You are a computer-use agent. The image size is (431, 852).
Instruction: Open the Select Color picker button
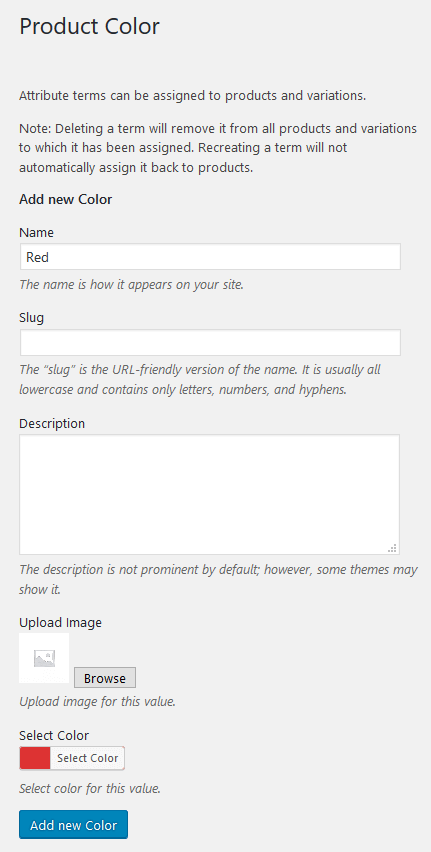pyautogui.click(x=87, y=758)
